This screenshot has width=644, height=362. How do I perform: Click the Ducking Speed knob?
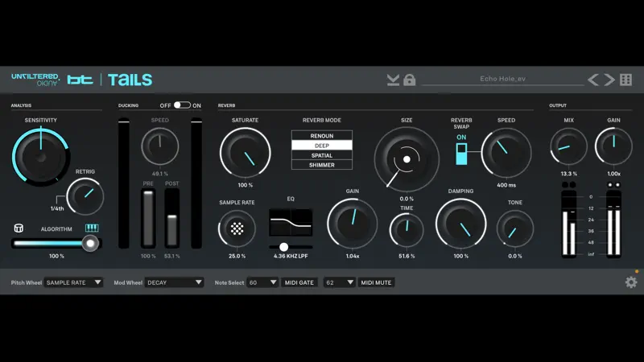[159, 146]
